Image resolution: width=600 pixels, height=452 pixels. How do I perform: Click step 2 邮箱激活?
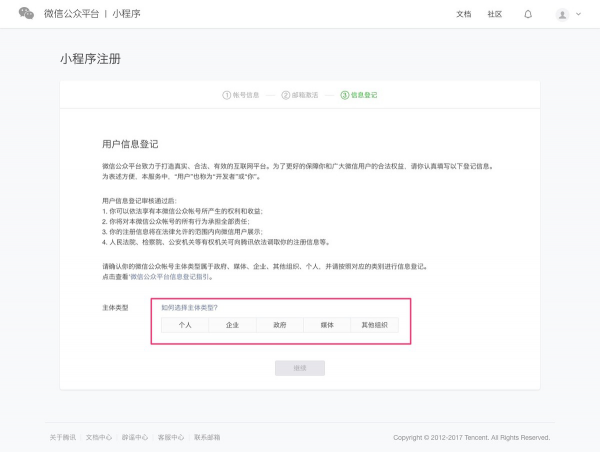pos(300,95)
